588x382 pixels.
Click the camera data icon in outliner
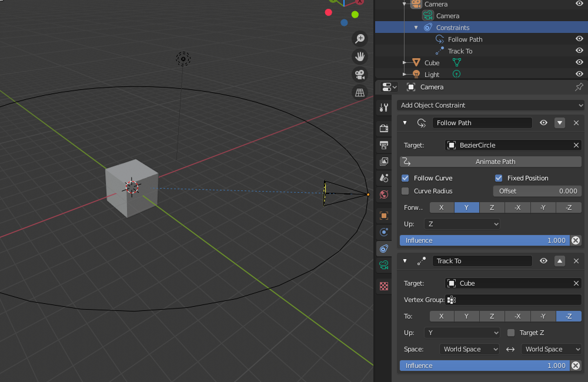[x=427, y=16]
